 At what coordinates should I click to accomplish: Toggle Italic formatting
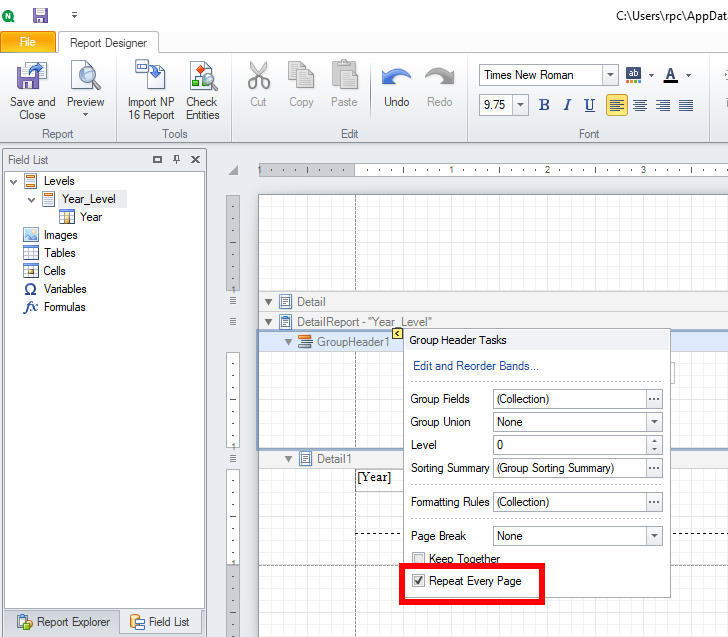[567, 105]
